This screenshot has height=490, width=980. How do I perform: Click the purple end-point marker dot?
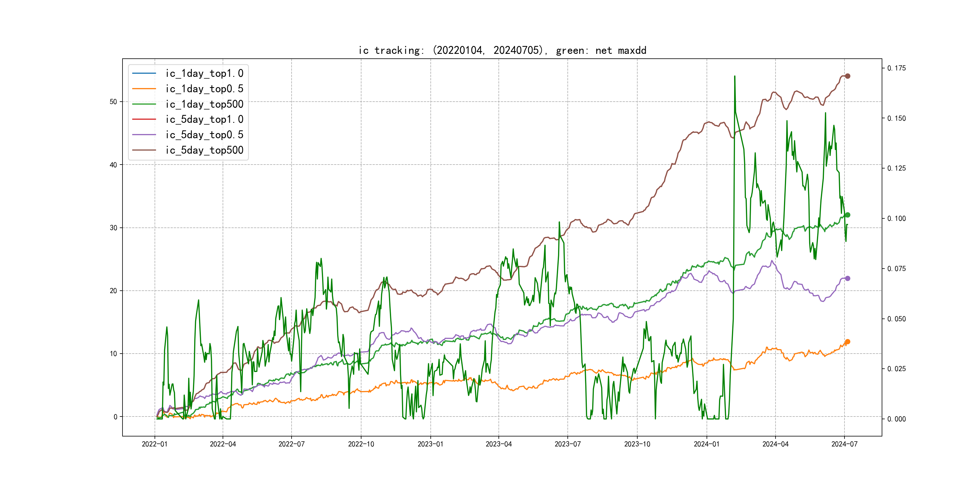847,279
